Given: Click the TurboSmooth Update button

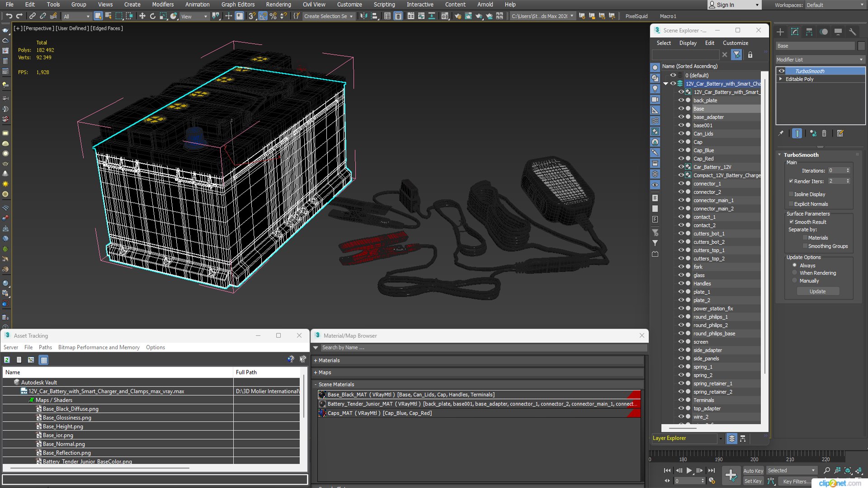Looking at the screenshot, I should 817,291.
